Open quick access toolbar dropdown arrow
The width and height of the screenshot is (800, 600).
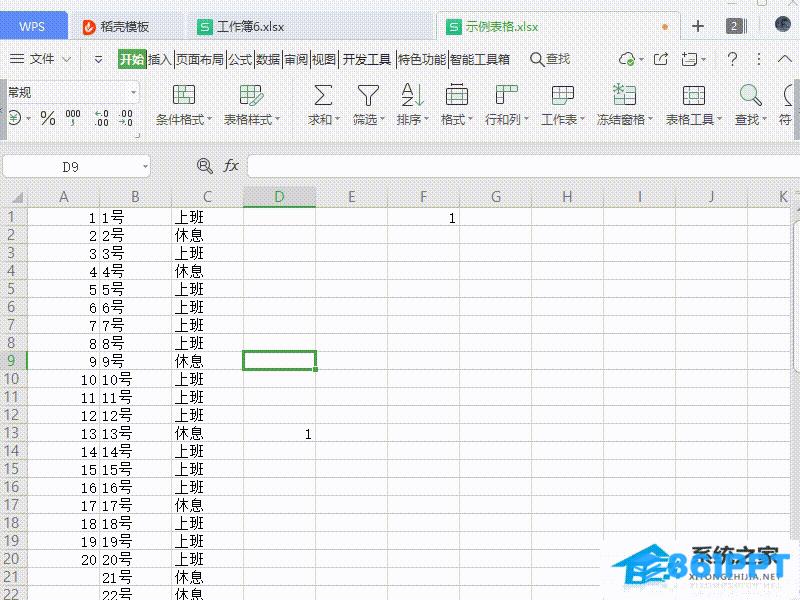click(x=98, y=60)
